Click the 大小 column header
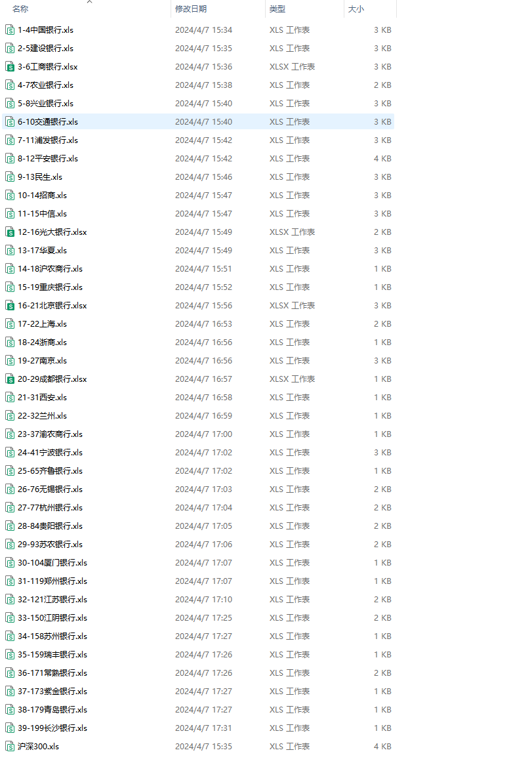 click(x=356, y=9)
